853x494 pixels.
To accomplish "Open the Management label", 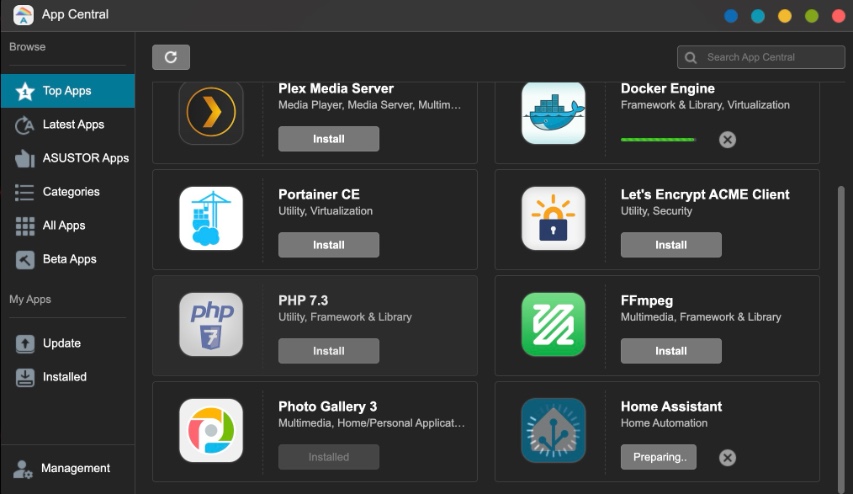I will click(x=76, y=468).
